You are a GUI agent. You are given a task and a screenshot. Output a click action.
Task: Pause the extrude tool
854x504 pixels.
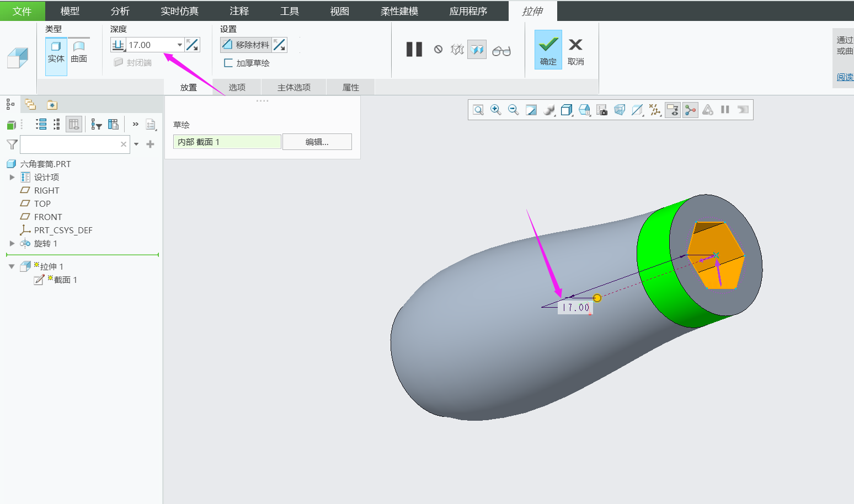click(x=414, y=50)
